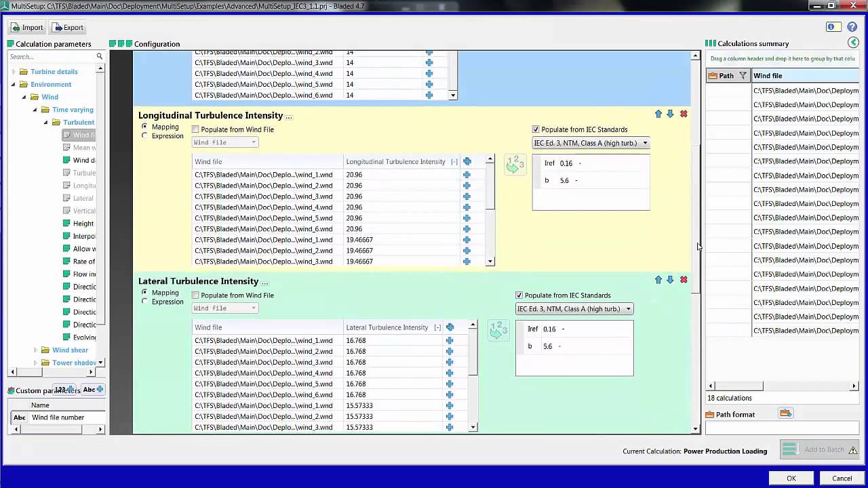Click plus icon on first Longitudinal 20.96 row
Image resolution: width=868 pixels, height=488 pixels.
(x=467, y=175)
